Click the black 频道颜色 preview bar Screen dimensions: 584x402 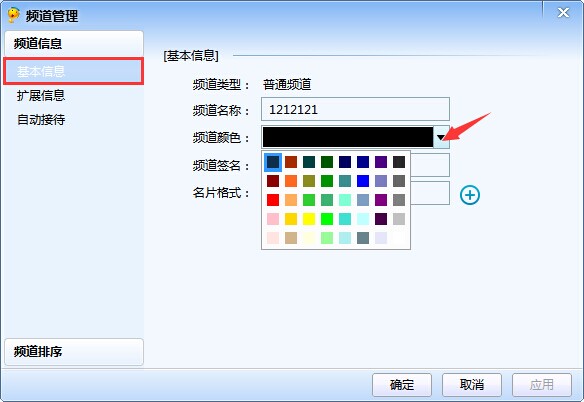coord(348,137)
